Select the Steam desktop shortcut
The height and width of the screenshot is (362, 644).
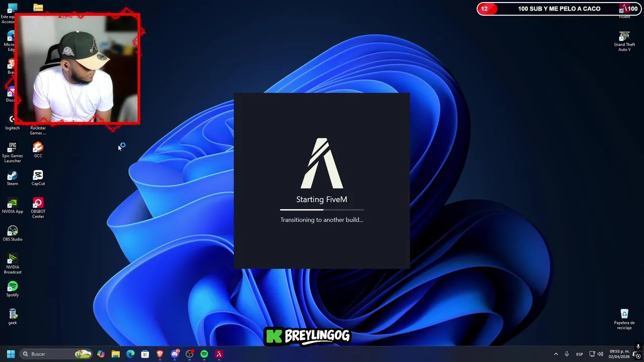point(13,178)
